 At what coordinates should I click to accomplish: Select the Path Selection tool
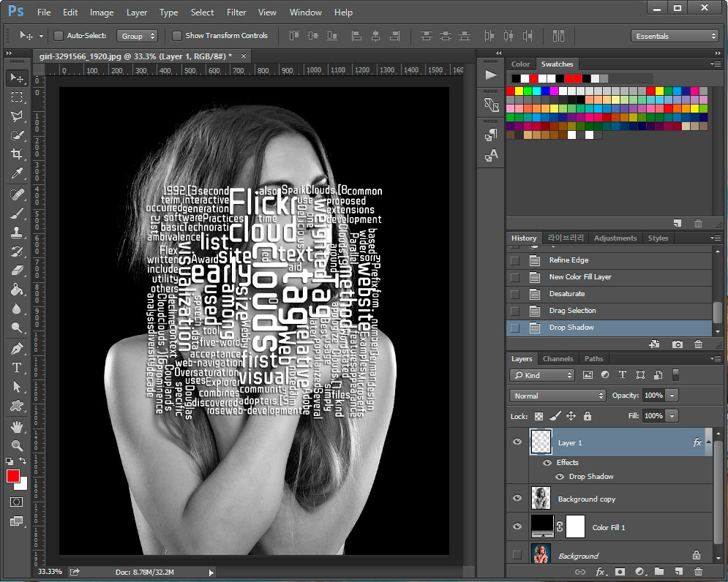tap(17, 387)
